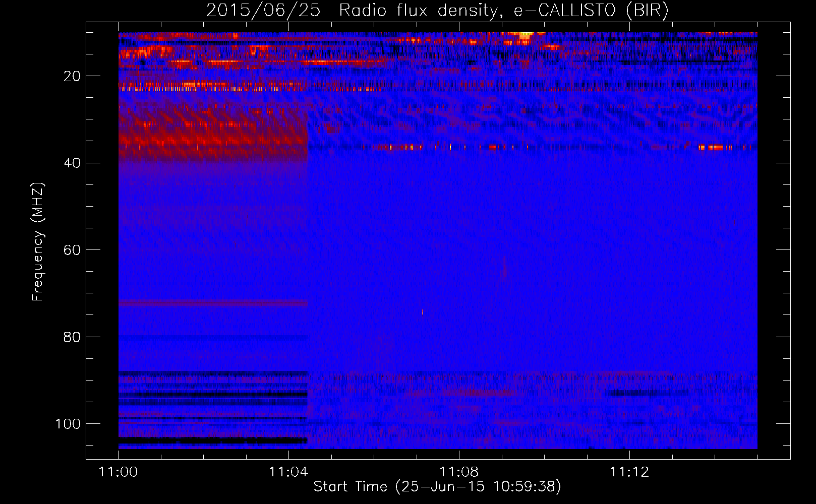Click the 100 MHz frequency tick label
The height and width of the screenshot is (504, 816).
68,424
